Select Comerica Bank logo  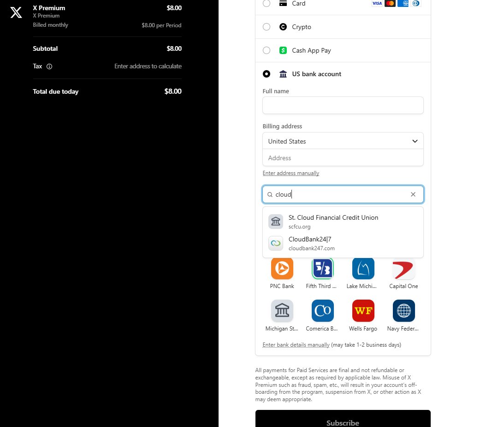[x=323, y=311]
